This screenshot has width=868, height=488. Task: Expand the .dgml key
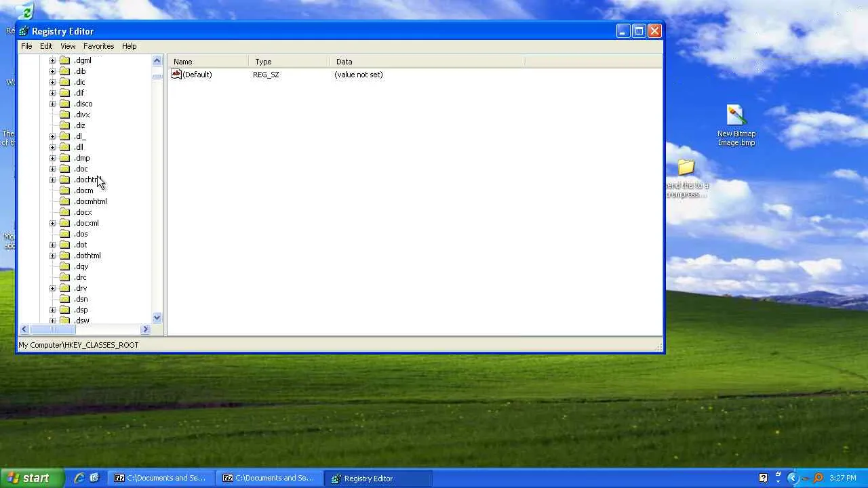pyautogui.click(x=52, y=60)
